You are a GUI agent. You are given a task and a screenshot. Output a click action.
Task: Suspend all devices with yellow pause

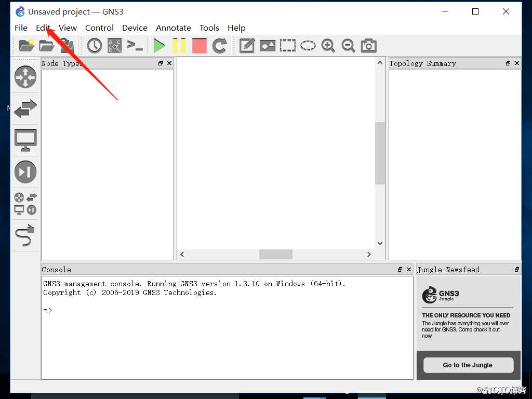point(179,46)
